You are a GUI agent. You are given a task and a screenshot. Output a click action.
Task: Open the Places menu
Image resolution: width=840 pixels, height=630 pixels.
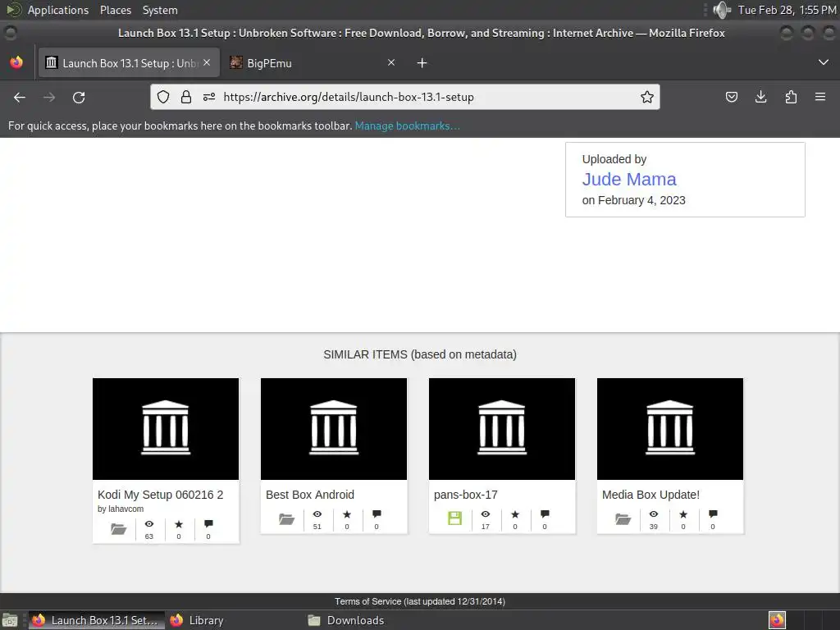pos(116,10)
